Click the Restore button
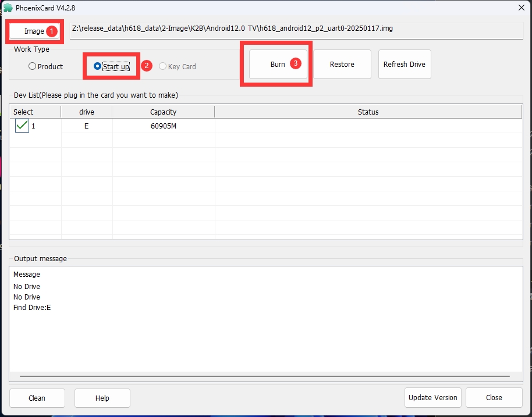Screen dimensions: 532x417 pyautogui.click(x=342, y=64)
